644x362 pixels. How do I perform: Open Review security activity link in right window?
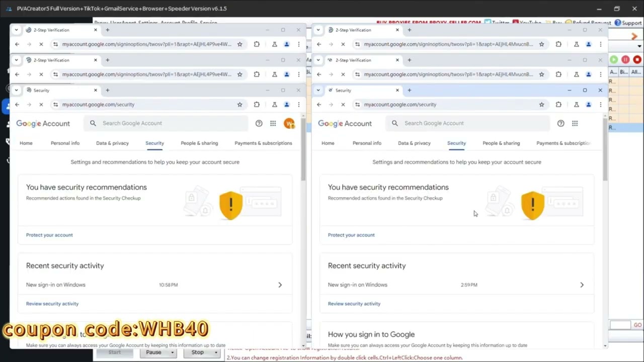354,304
